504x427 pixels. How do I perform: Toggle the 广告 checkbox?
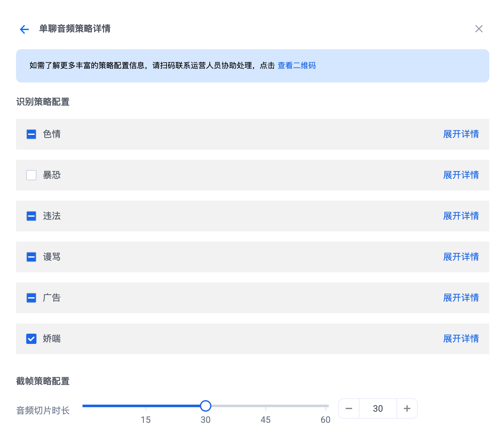[31, 298]
